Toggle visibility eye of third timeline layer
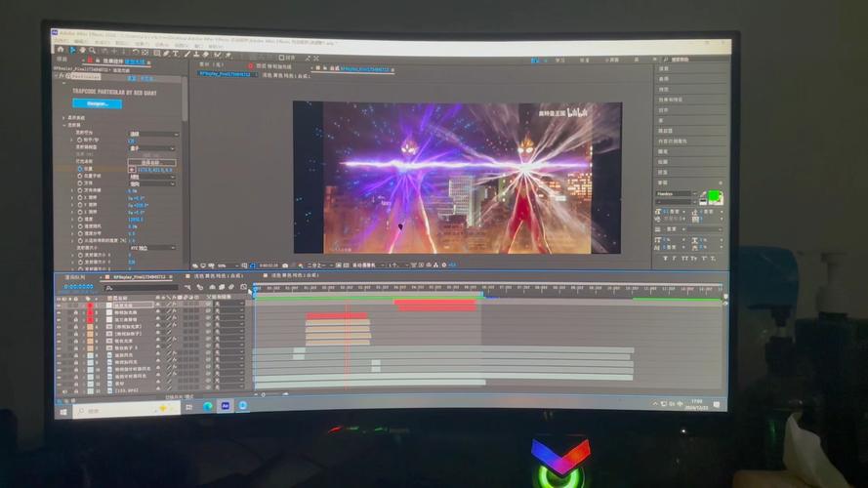This screenshot has height=488, width=868. click(60, 320)
